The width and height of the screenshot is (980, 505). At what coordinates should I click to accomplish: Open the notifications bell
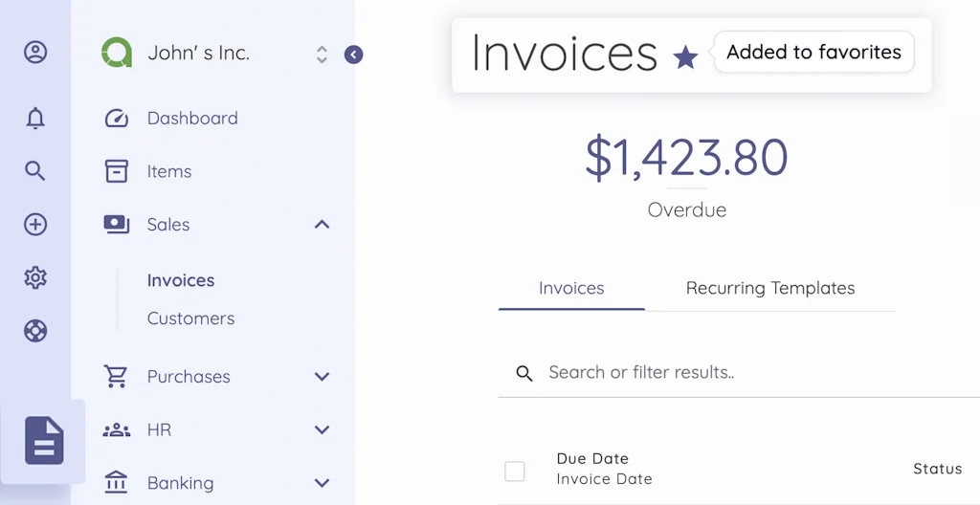(x=35, y=119)
